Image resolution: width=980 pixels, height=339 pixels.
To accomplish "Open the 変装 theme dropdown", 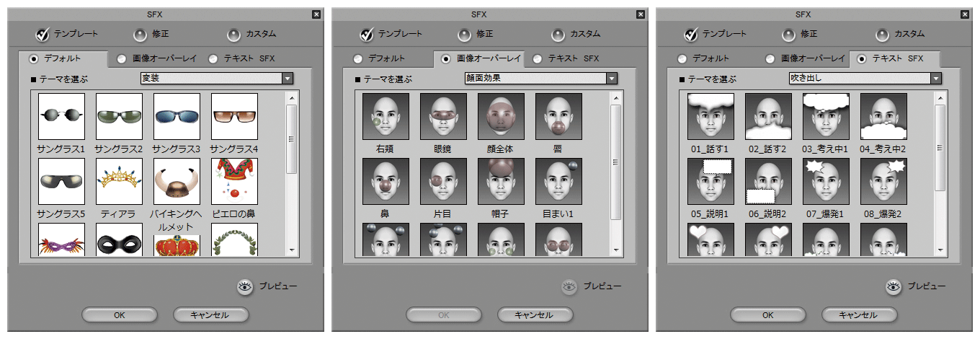I will click(217, 79).
